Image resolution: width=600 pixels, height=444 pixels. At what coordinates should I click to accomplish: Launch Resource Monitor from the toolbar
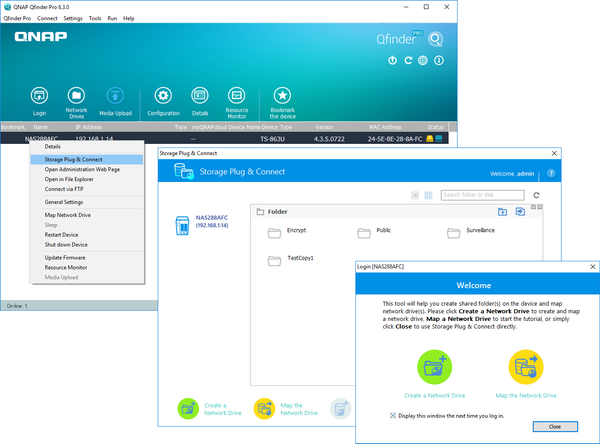click(x=237, y=95)
